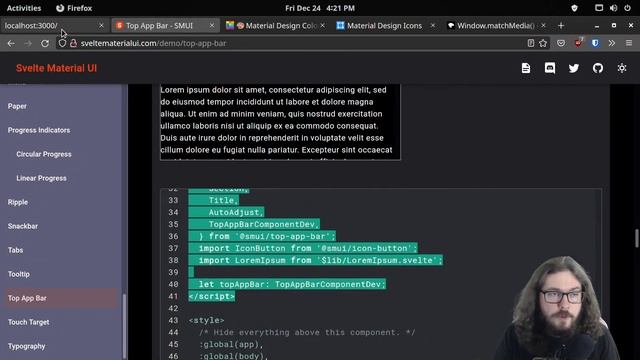This screenshot has width=640, height=360.
Task: Click the Lorem ipsum demo preview box
Action: [x=280, y=122]
